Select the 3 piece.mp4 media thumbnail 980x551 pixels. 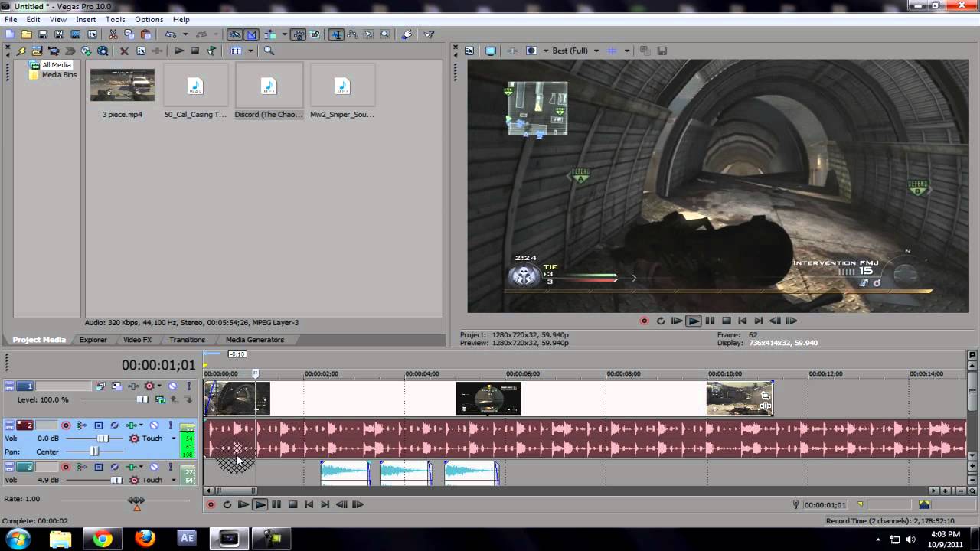click(122, 85)
